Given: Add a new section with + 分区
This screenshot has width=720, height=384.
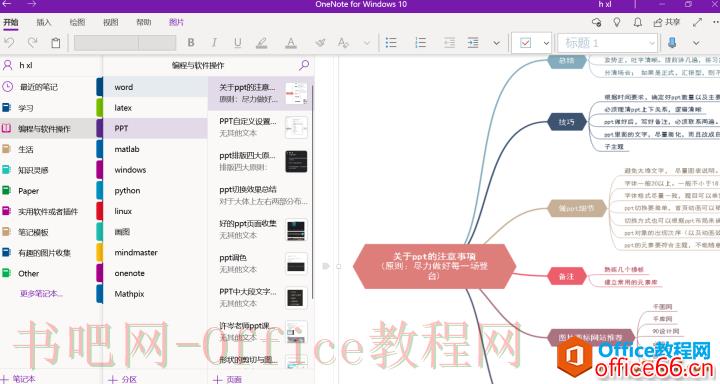Looking at the screenshot, I should click(x=122, y=379).
